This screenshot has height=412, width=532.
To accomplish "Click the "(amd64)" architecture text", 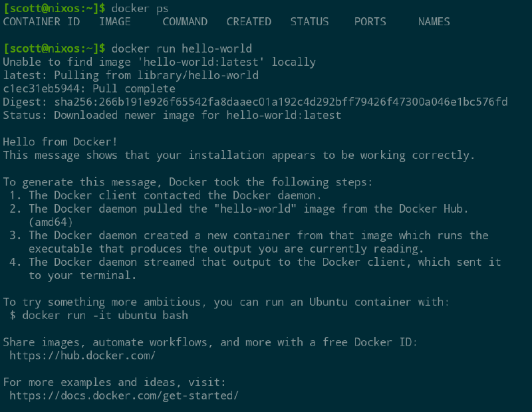I will [x=51, y=222].
